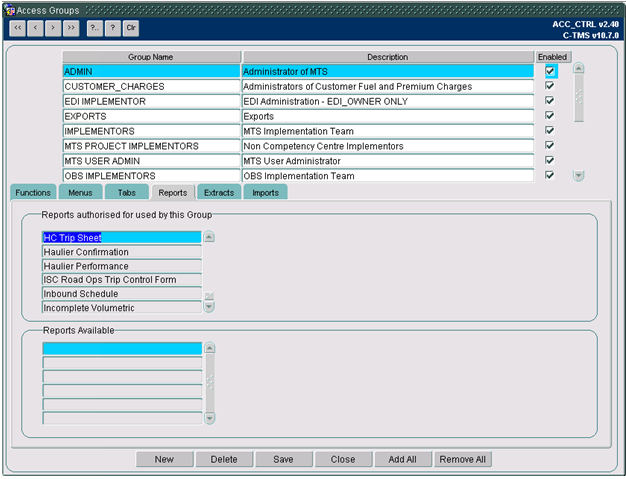Click Add All to authorise all reports

click(402, 459)
